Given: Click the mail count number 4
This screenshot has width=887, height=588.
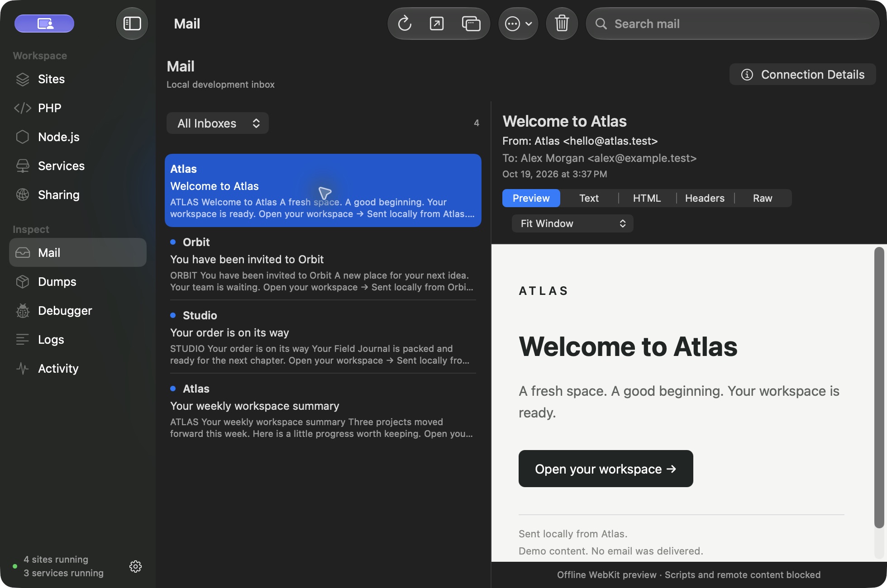Looking at the screenshot, I should point(476,123).
